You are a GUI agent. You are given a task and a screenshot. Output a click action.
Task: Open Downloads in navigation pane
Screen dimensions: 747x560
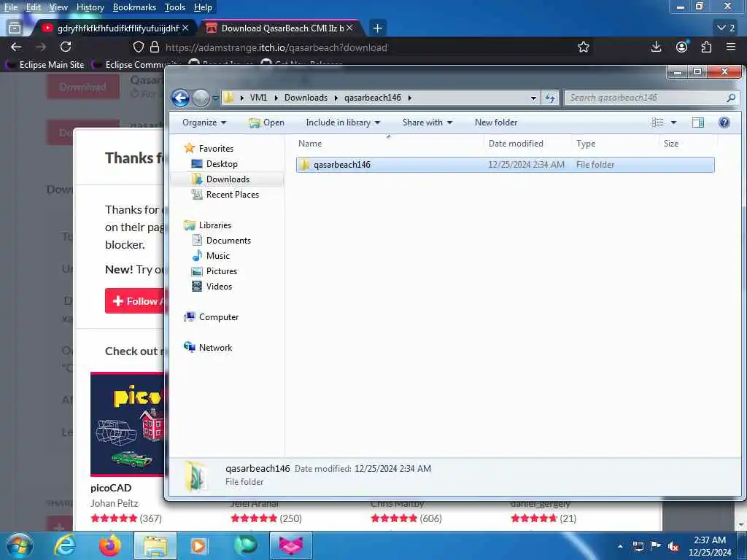tap(228, 179)
